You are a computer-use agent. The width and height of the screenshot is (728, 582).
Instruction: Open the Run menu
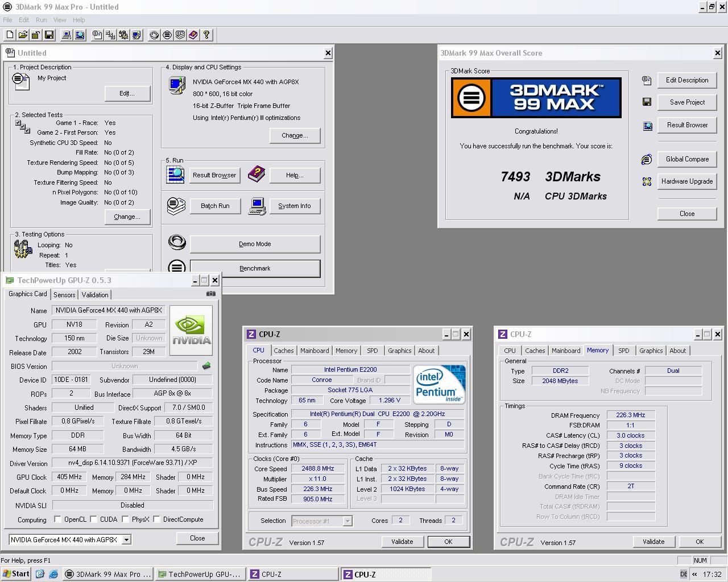[41, 20]
